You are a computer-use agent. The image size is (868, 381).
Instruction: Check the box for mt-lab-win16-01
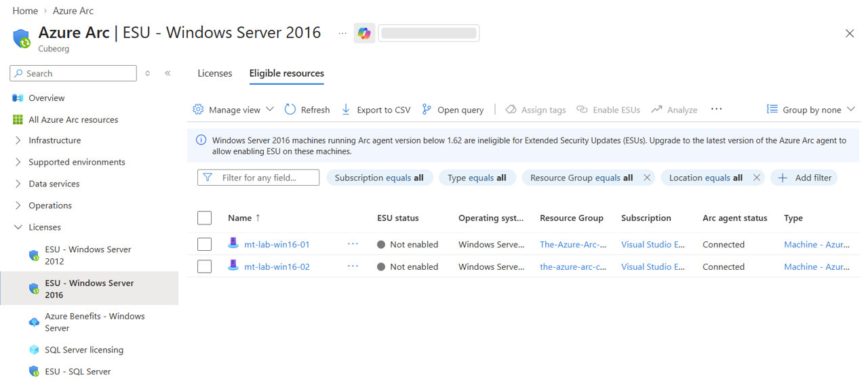204,244
